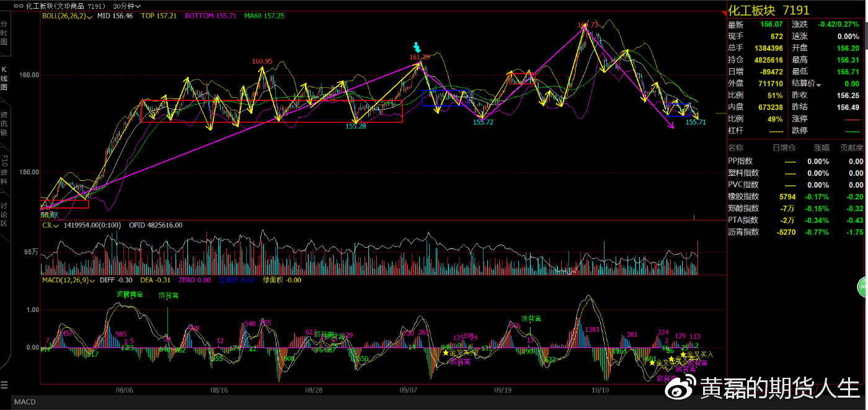Click the cyan down-arrow marker above 161.39

(x=418, y=48)
